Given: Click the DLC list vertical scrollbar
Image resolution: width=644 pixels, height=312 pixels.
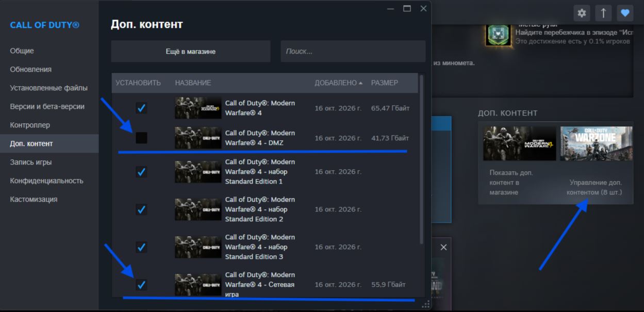Looking at the screenshot, I should click(x=422, y=160).
